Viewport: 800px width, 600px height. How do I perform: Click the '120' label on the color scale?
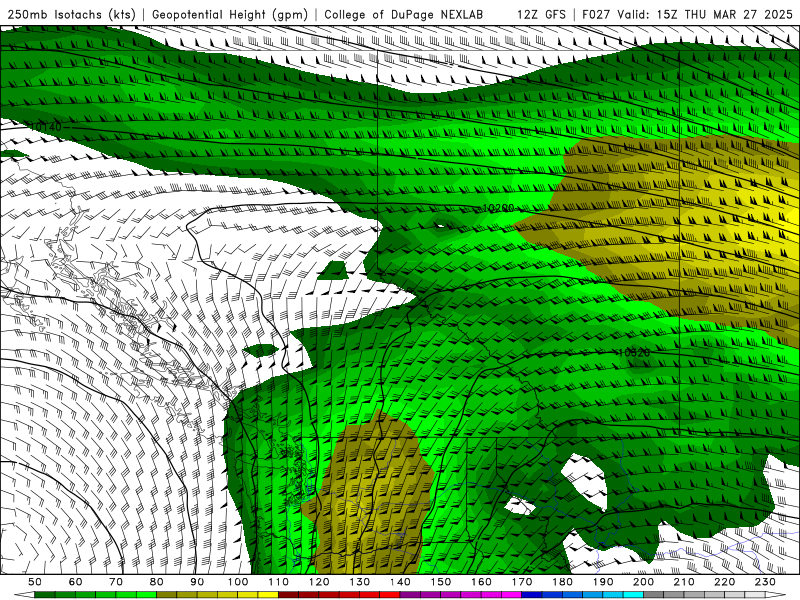click(319, 582)
